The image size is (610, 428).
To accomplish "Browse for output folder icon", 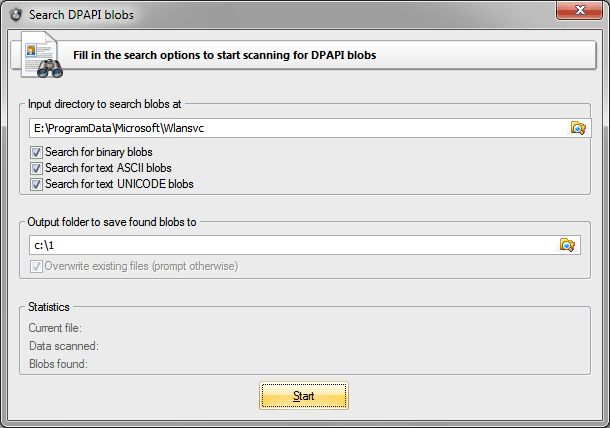I will pyautogui.click(x=567, y=245).
